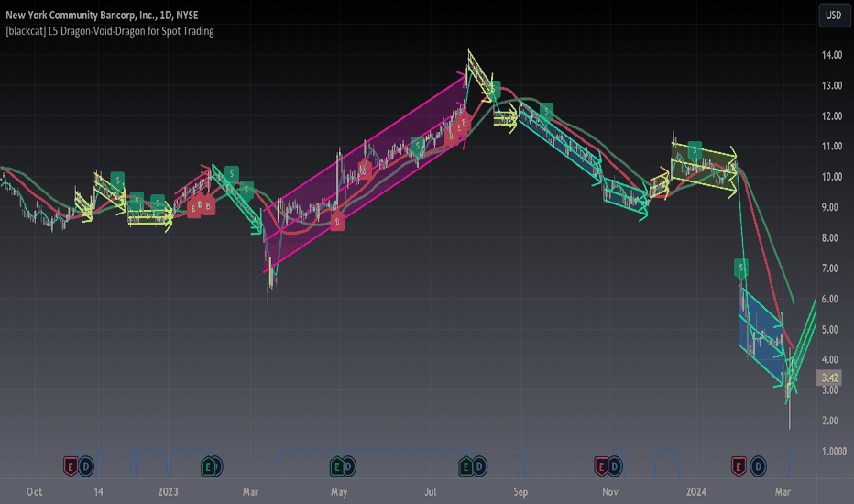Open green earnings E marker after Jul label
The height and width of the screenshot is (504, 854).
[465, 466]
